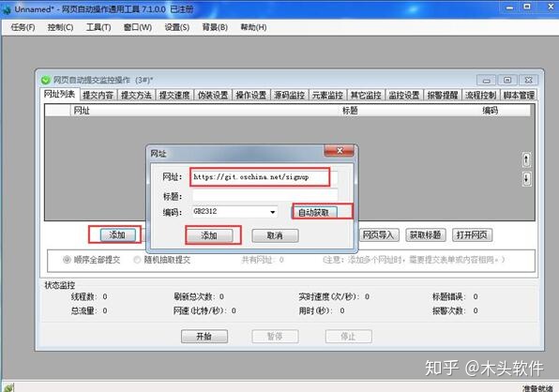Click the 自动获取 button
559x392 pixels.
(314, 213)
